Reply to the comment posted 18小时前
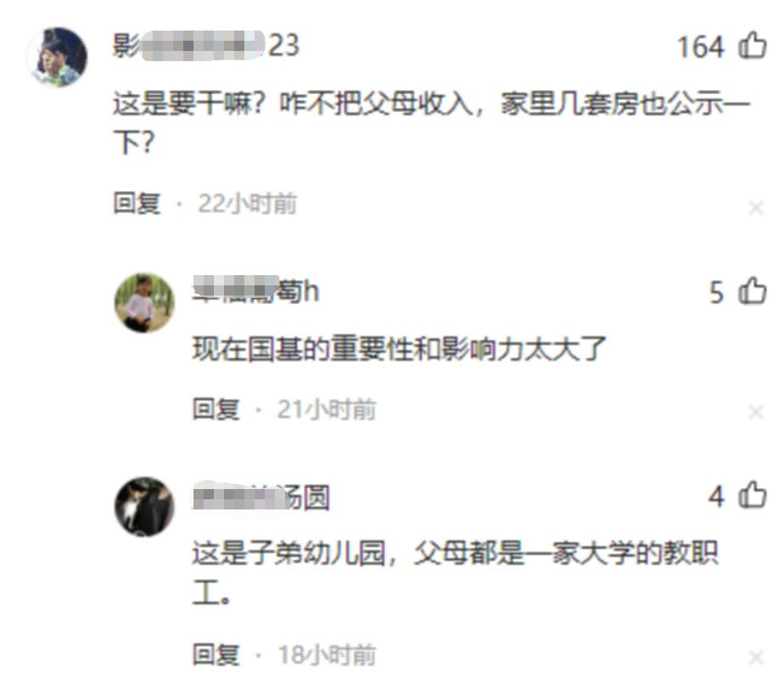784x692 pixels. click(216, 654)
